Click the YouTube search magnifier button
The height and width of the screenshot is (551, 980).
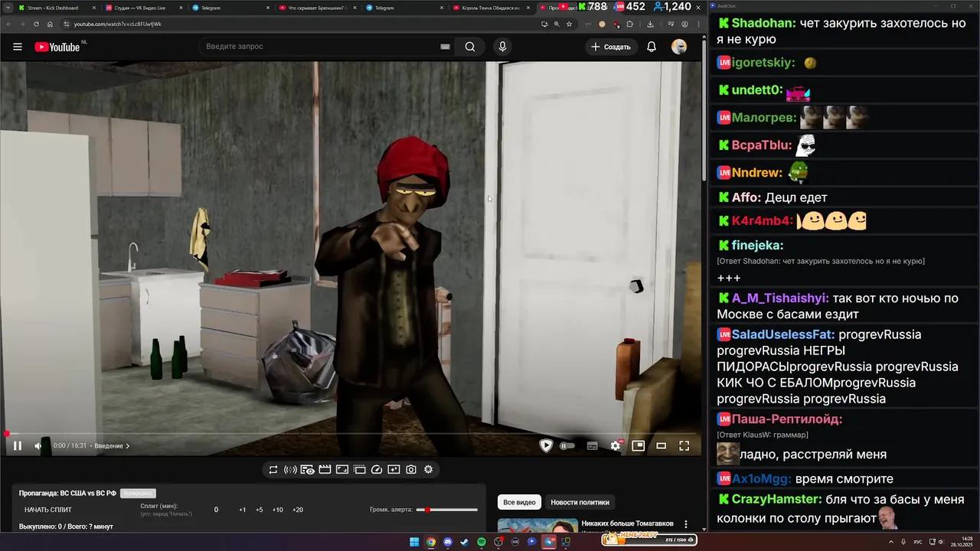click(x=470, y=47)
